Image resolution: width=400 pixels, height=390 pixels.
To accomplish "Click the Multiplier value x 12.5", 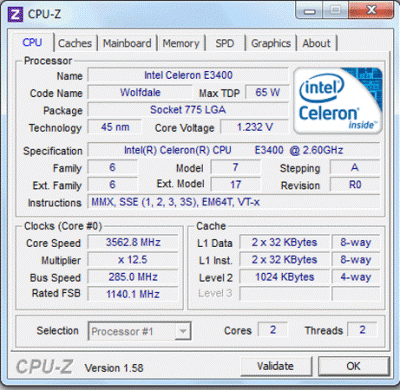I will 133,260.
